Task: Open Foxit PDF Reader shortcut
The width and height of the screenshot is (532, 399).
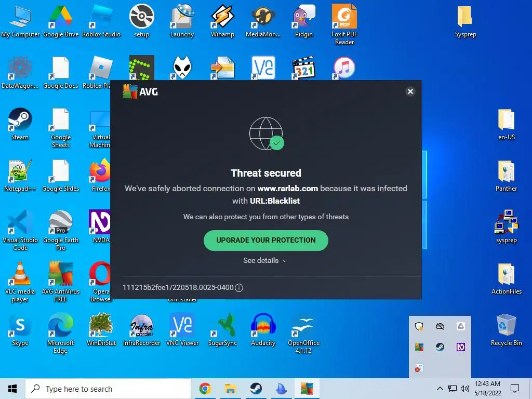Action: tap(344, 24)
